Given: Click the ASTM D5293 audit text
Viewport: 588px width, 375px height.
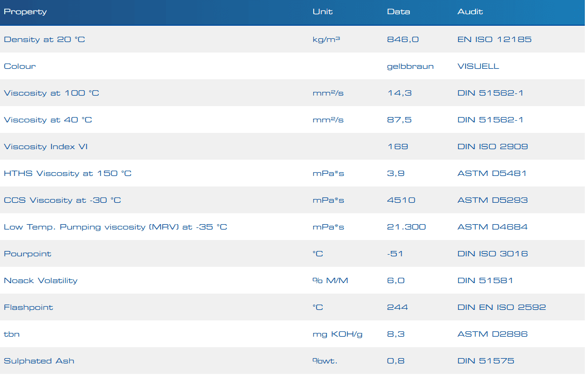Looking at the screenshot, I should coord(492,200).
